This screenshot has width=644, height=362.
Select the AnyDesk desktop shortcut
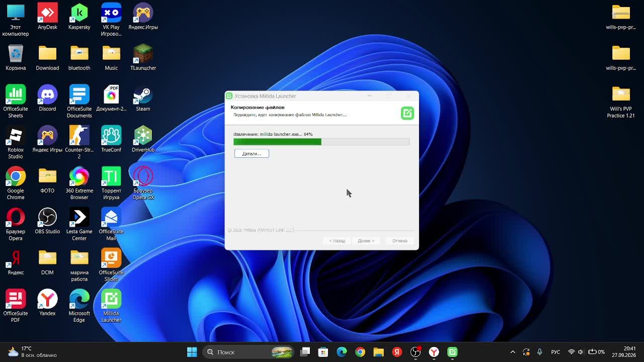pyautogui.click(x=47, y=17)
